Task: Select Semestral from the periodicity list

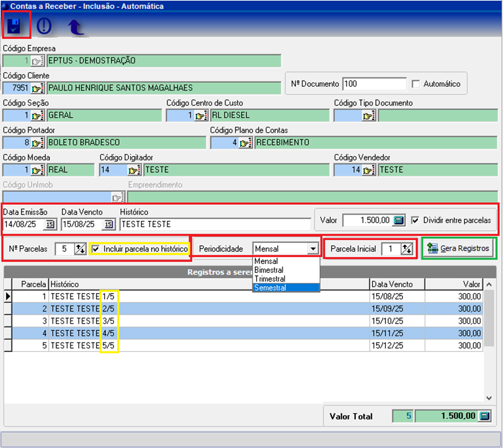Action: [270, 288]
